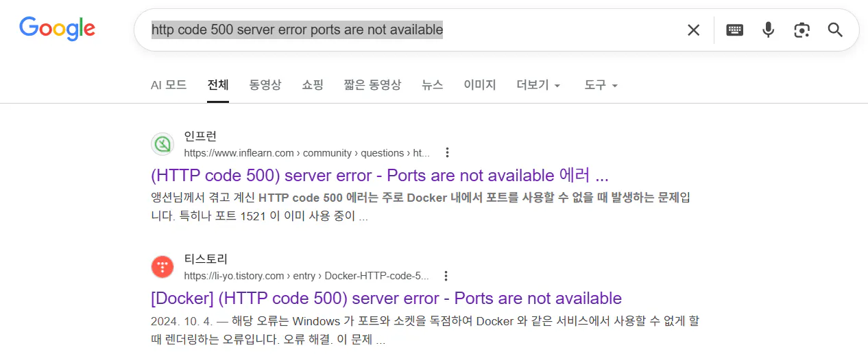The height and width of the screenshot is (363, 868).
Task: Clear the search query with X
Action: pos(694,30)
